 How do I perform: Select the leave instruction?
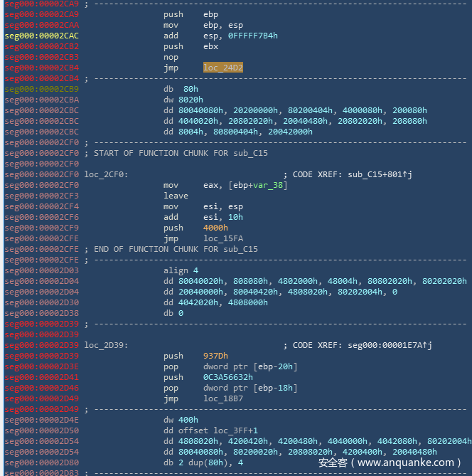tap(176, 196)
